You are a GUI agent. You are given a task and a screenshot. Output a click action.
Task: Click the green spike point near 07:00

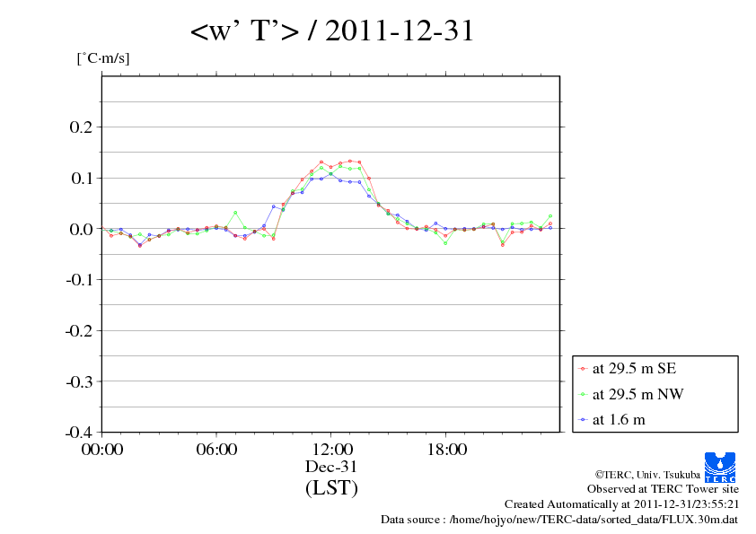235,213
